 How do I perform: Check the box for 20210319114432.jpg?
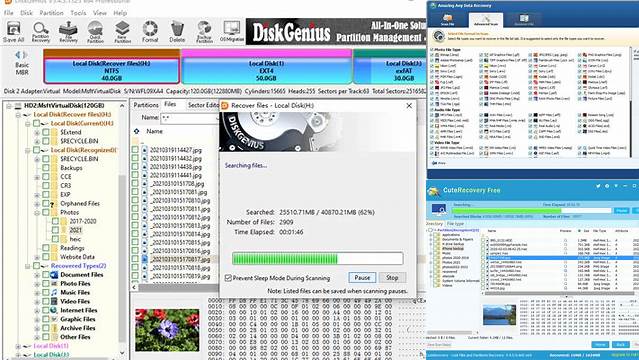point(135,158)
